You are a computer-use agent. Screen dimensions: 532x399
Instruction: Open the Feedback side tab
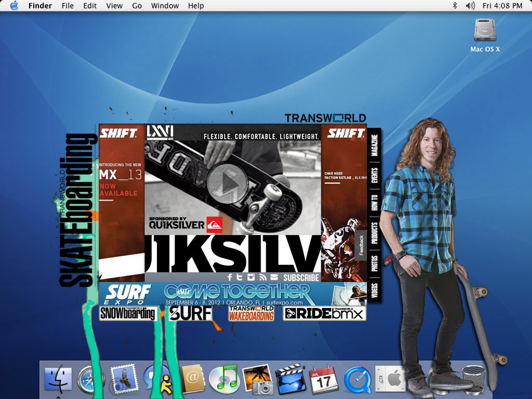pyautogui.click(x=362, y=246)
